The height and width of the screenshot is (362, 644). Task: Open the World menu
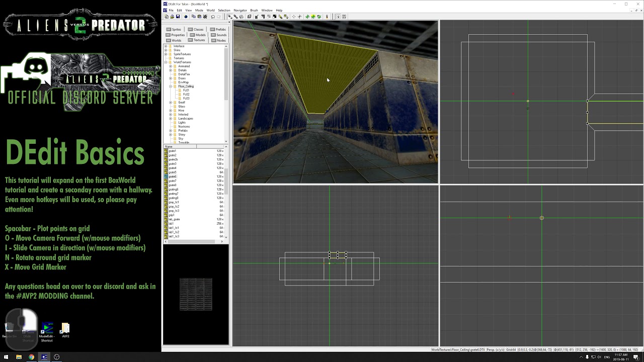coord(210,10)
